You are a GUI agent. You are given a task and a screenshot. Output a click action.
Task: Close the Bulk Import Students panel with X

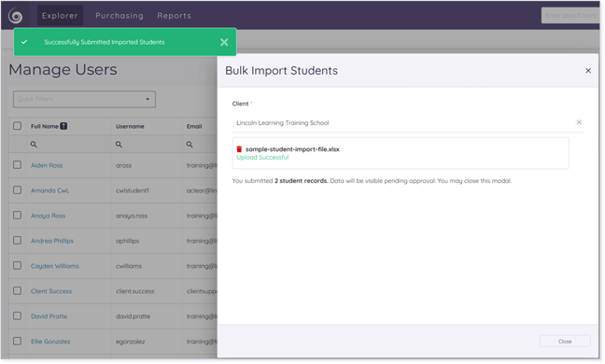587,71
